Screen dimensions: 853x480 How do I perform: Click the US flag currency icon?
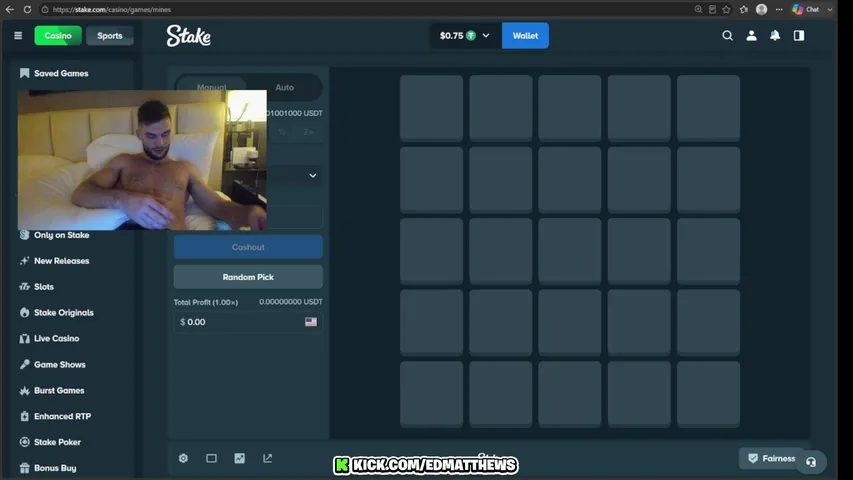[311, 322]
